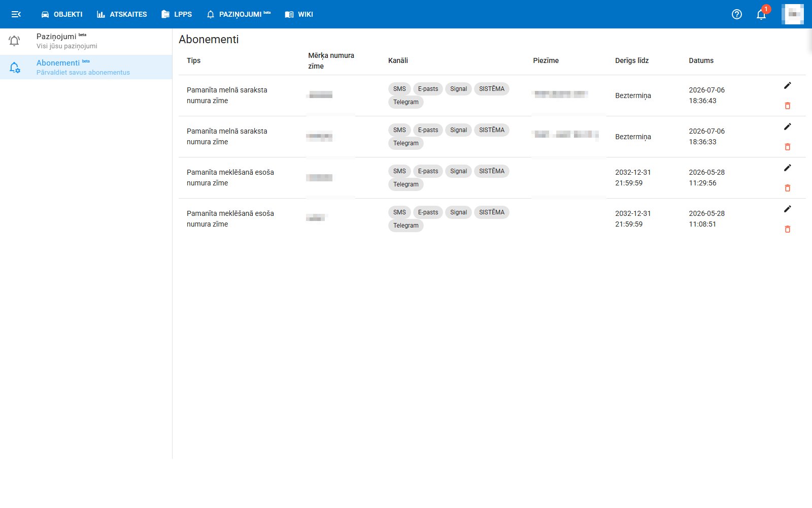Delete the subscription dated 2026-05-28 11:08:51
This screenshot has height=508, width=812.
(788, 229)
